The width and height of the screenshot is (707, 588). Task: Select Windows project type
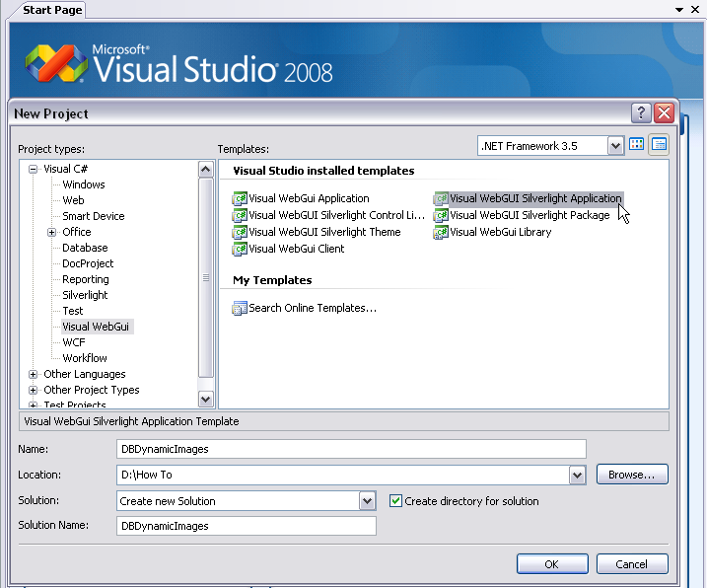point(84,184)
